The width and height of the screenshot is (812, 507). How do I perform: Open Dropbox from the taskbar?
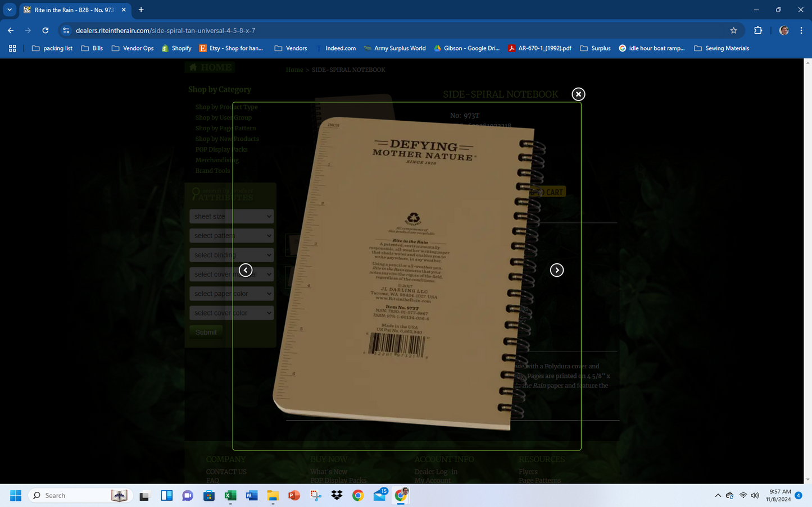(337, 495)
